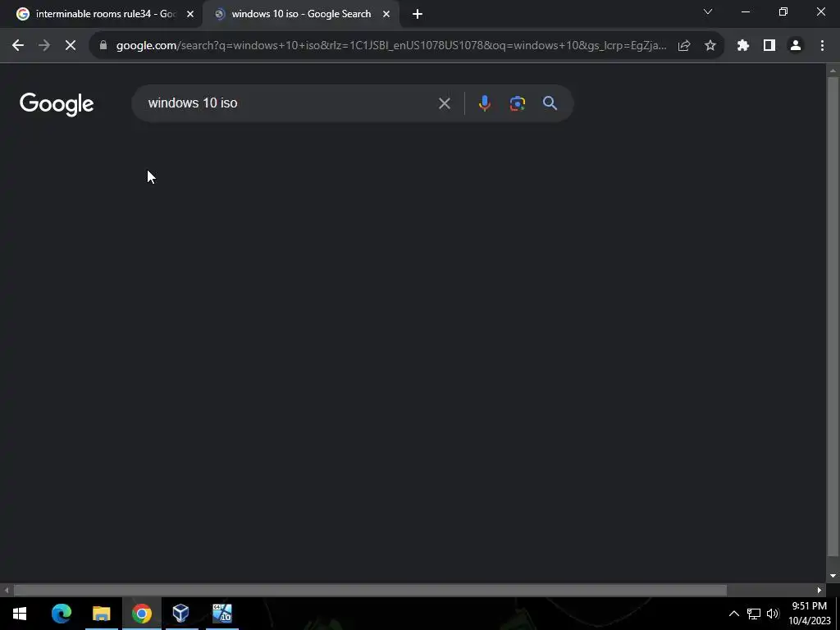Open a new tab

(x=418, y=15)
